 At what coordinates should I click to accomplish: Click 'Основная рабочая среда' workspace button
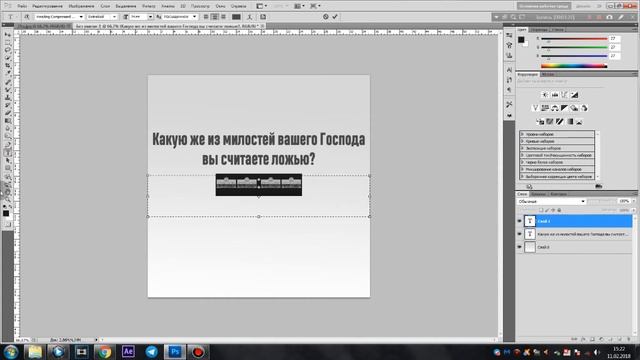point(543,6)
